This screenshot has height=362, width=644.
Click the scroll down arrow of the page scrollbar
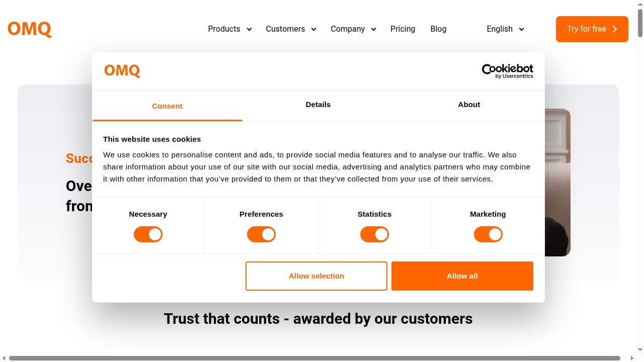640,350
